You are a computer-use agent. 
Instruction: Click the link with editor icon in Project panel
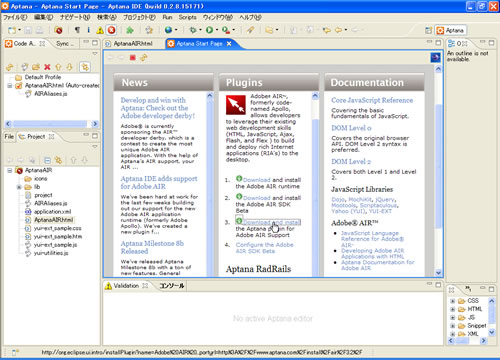59,160
